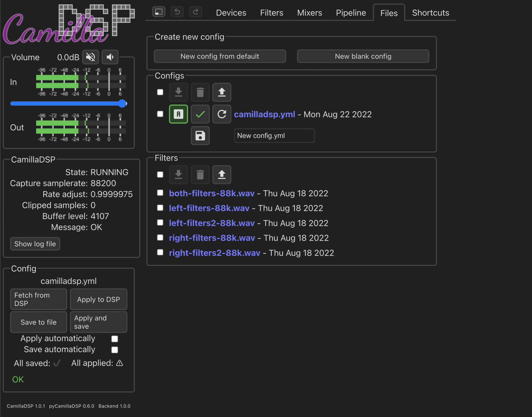Select the Files tab
Viewport: 532px width, 417px height.
389,13
